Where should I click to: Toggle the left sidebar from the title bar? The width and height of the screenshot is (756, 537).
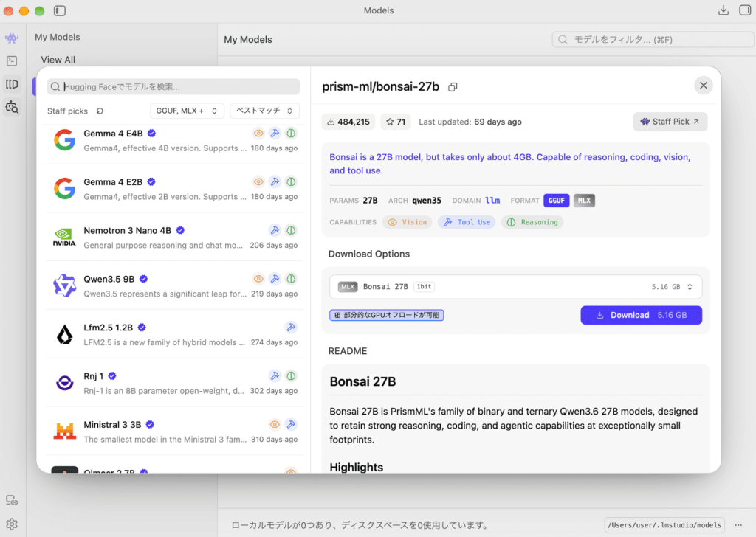60,10
